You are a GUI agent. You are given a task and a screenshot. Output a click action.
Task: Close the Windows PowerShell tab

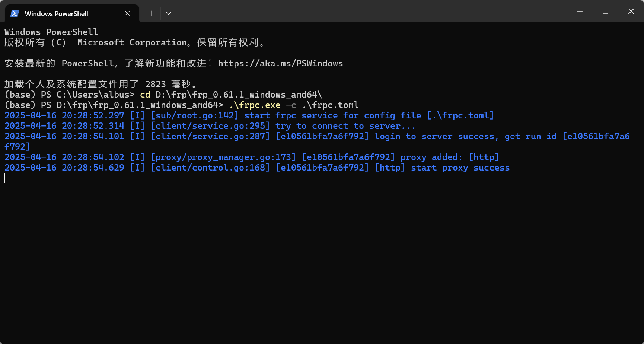[x=127, y=13]
